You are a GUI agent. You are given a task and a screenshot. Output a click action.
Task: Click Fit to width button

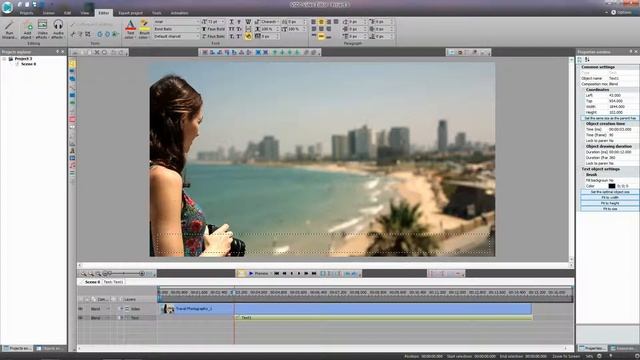[x=610, y=198]
